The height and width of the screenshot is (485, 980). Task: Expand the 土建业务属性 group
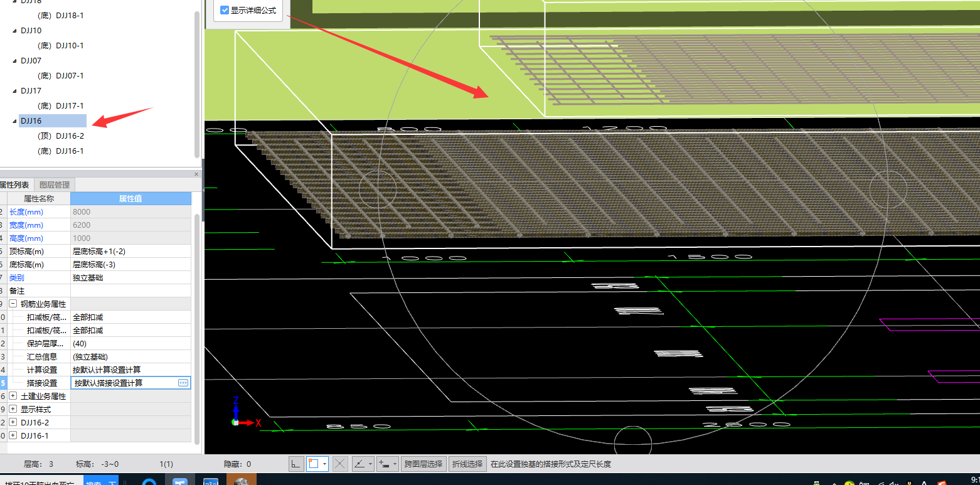pyautogui.click(x=13, y=396)
